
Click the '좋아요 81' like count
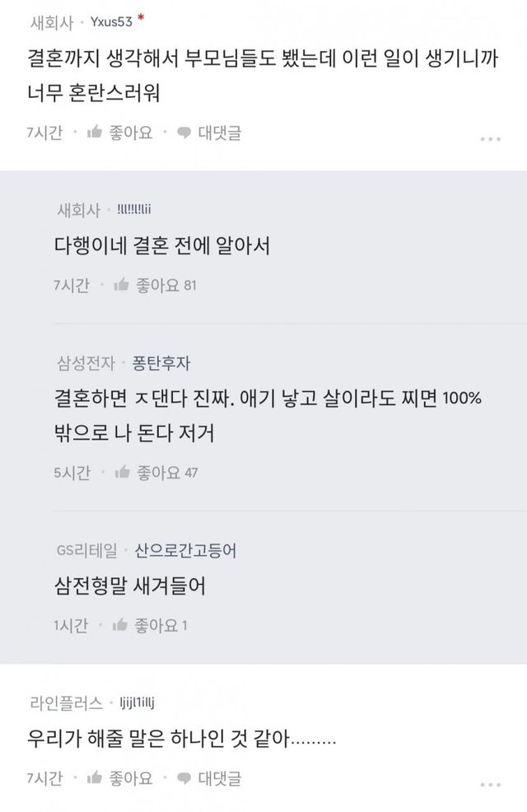pos(166,285)
